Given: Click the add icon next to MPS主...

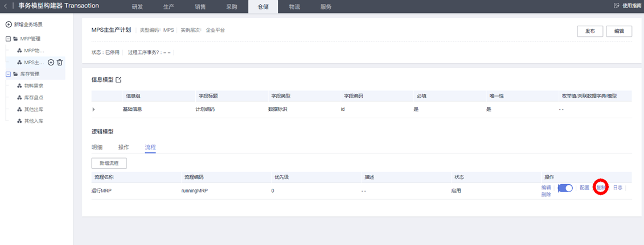Looking at the screenshot, I should [x=51, y=63].
